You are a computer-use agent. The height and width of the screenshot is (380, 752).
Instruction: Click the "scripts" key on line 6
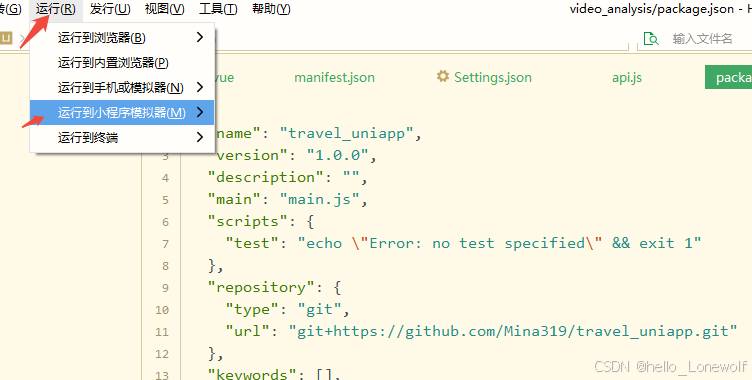pyautogui.click(x=248, y=221)
